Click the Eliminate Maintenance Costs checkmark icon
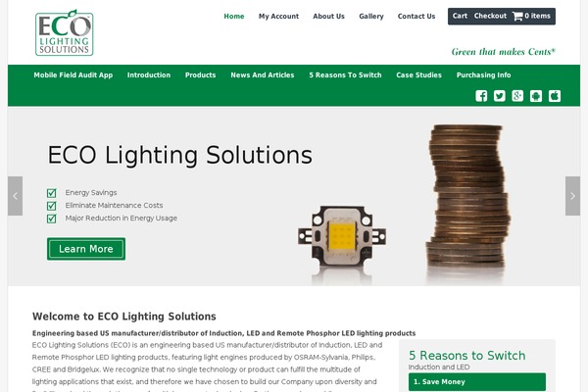 click(51, 206)
